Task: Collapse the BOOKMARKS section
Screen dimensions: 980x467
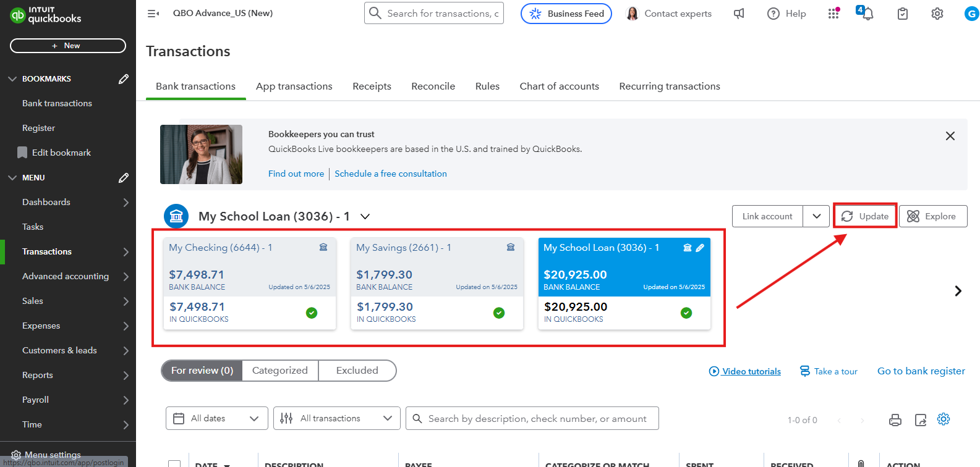Action: 12,79
